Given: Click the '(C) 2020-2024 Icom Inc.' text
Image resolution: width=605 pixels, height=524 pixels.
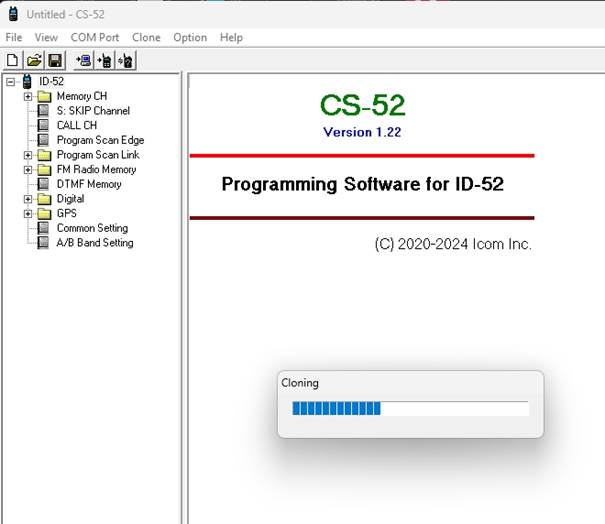Looking at the screenshot, I should [x=453, y=244].
